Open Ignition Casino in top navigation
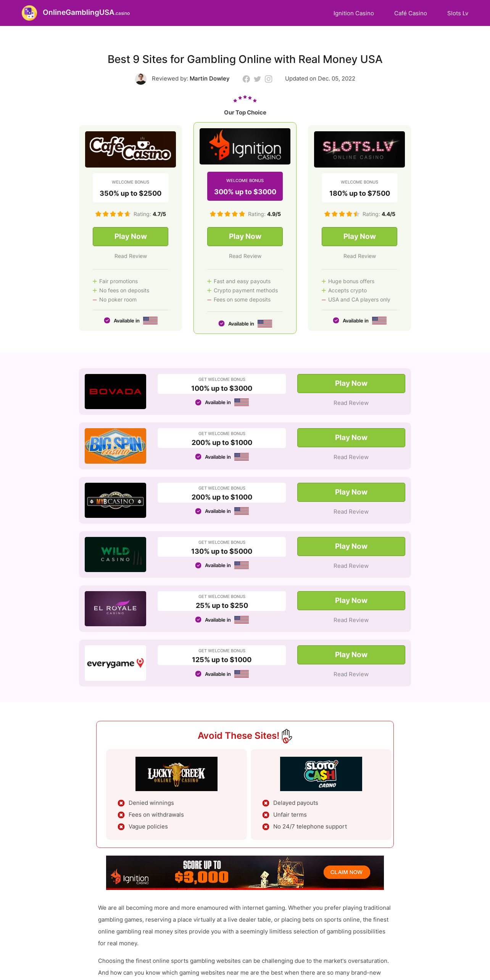The image size is (490, 980). coord(354,13)
